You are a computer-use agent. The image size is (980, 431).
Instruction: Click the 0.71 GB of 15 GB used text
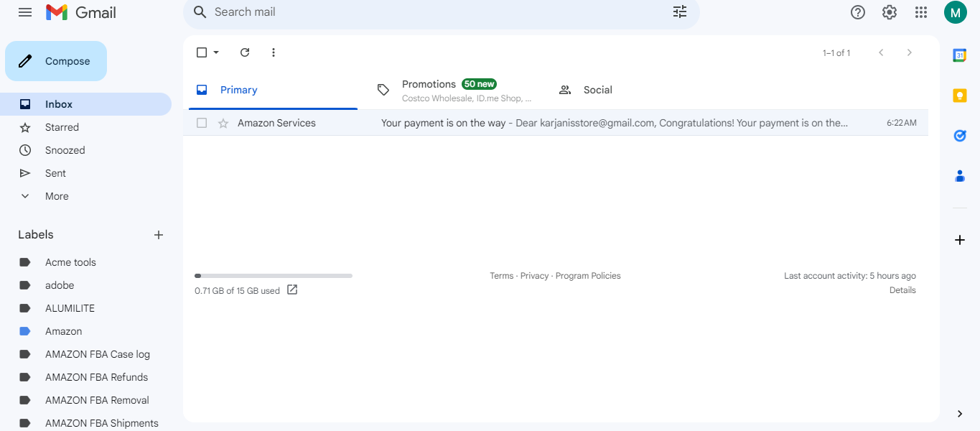tap(237, 291)
